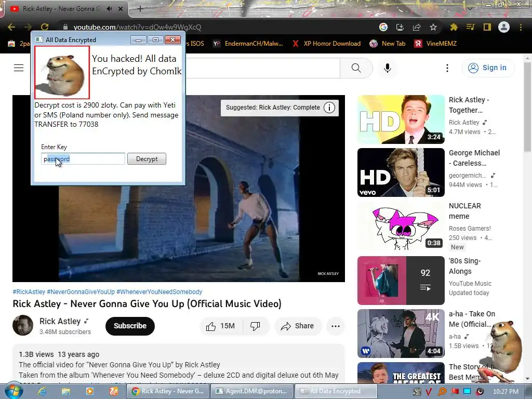Reload the YouTube page

[45, 27]
